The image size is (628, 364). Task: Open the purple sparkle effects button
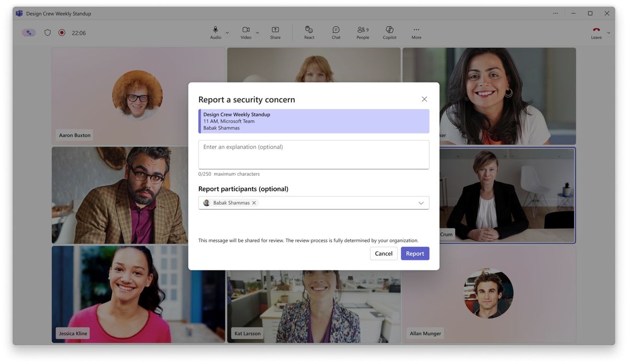coord(29,32)
